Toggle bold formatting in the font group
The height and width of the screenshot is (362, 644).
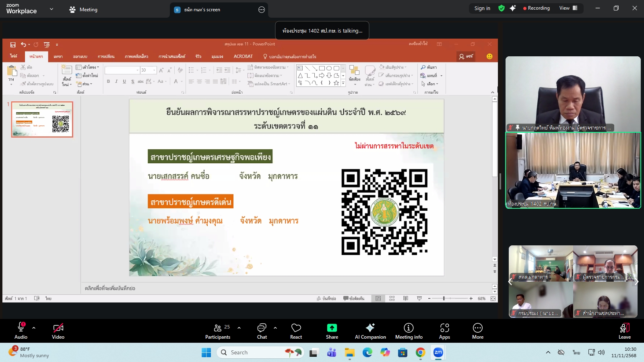(x=109, y=82)
